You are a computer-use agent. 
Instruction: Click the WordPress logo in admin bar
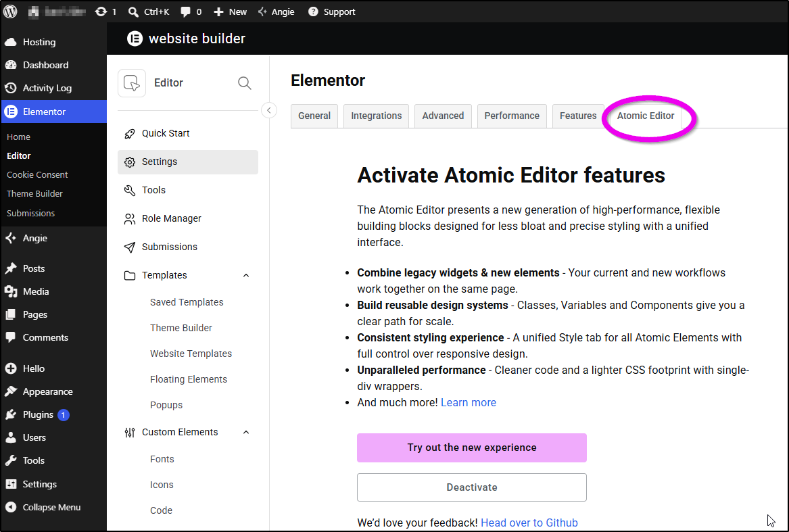pos(10,11)
